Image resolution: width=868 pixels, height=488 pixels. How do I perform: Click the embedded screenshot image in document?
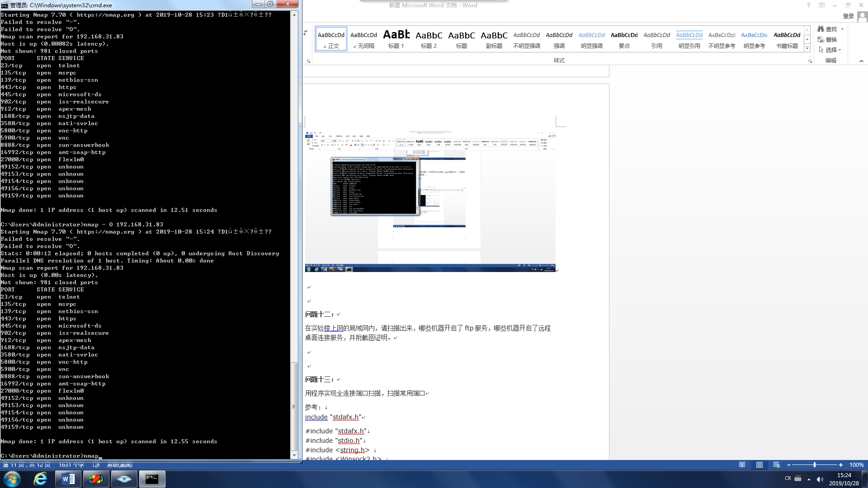(430, 201)
